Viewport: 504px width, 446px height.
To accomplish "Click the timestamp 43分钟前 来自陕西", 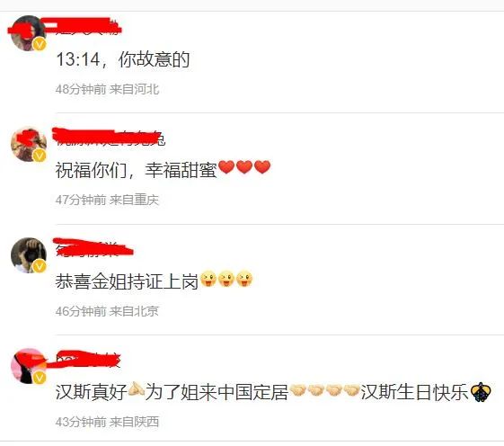I will pos(107,422).
